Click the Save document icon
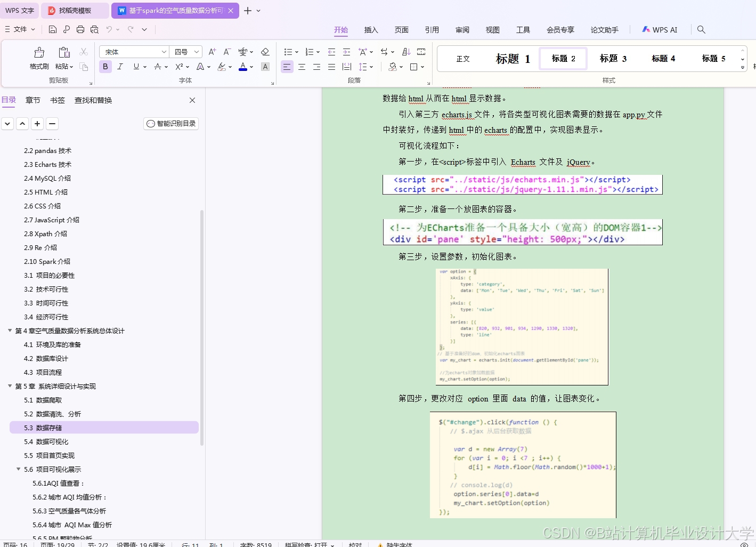Image resolution: width=756 pixels, height=547 pixels. 52,29
